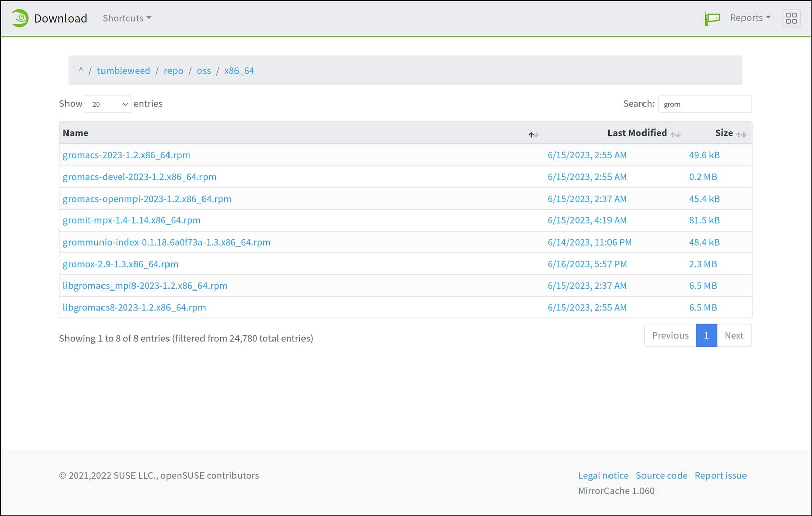
Task: Focus the Search input containing grom
Action: pos(704,104)
